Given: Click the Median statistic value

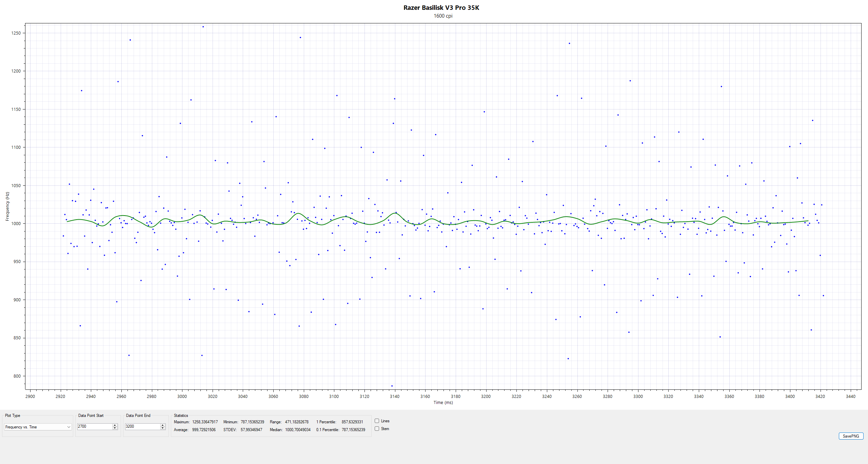Looking at the screenshot, I should pos(298,430).
